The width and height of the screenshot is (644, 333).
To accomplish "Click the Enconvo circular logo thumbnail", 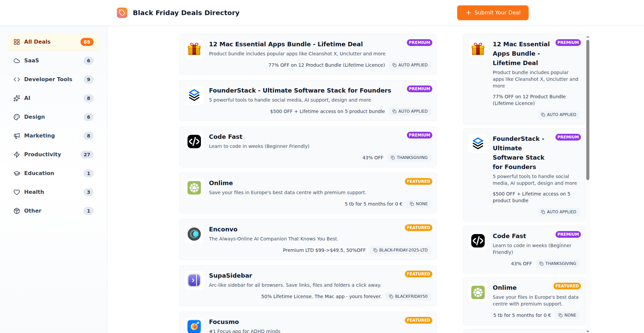I will (194, 234).
